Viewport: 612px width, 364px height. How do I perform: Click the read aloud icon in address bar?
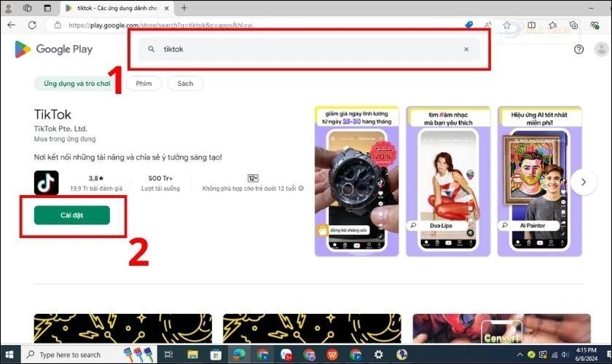pyautogui.click(x=488, y=25)
